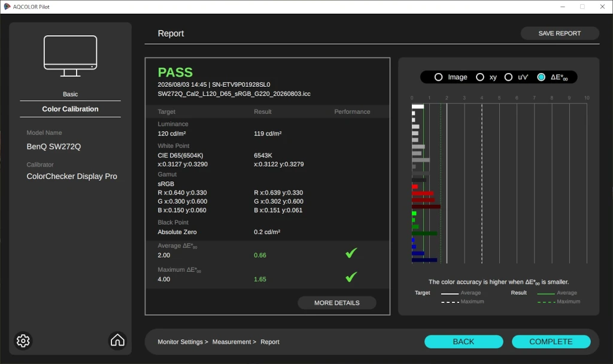Select the ΔE*00 chart radio button
This screenshot has width=613, height=364.
coord(541,77)
